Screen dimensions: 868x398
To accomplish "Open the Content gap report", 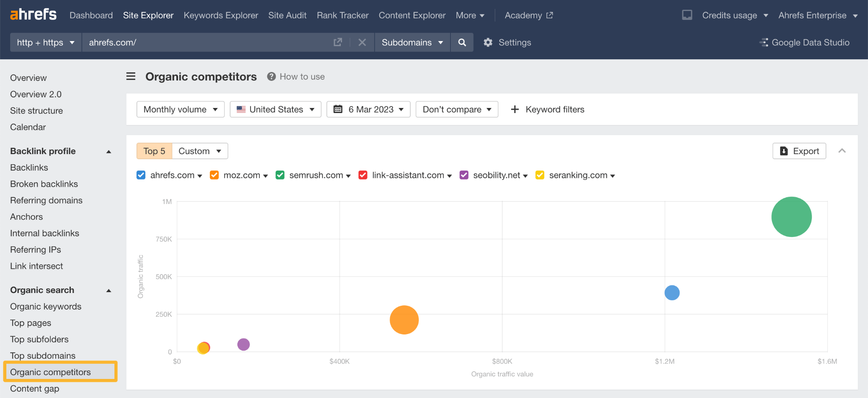I will 34,388.
